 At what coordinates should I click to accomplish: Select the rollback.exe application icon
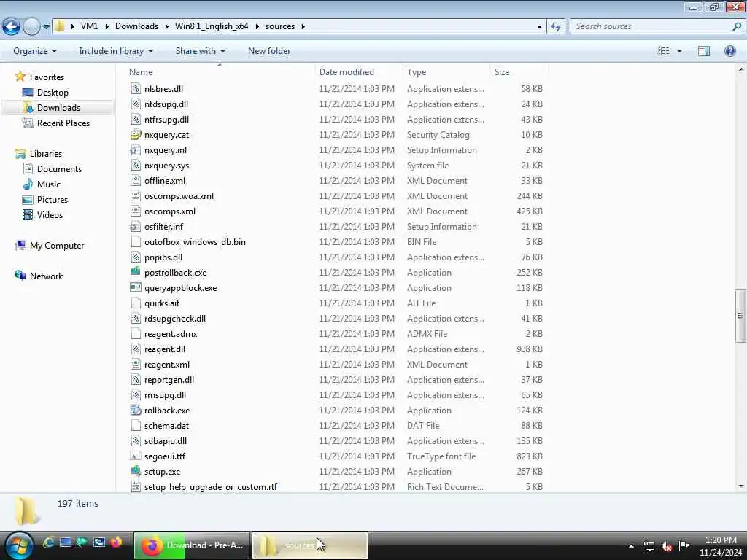coord(136,410)
